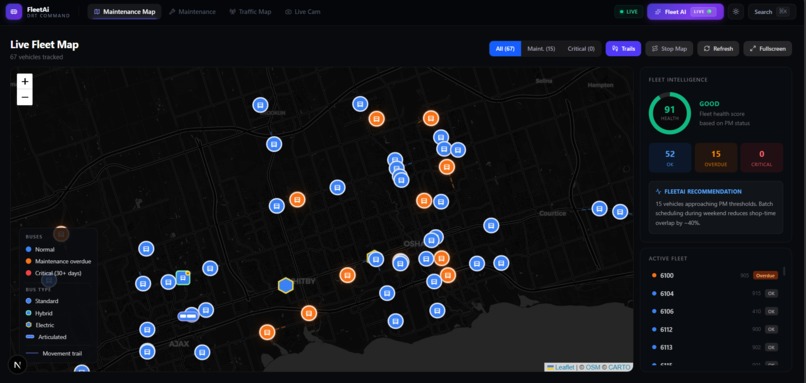This screenshot has height=383, width=806.
Task: Click the 15 Overdue stat card
Action: click(x=716, y=157)
